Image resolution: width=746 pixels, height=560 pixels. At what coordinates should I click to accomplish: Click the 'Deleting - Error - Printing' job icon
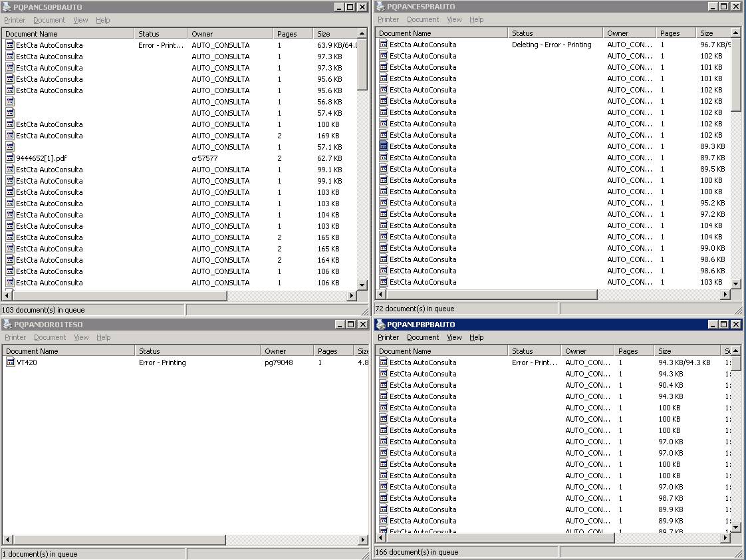pos(384,45)
